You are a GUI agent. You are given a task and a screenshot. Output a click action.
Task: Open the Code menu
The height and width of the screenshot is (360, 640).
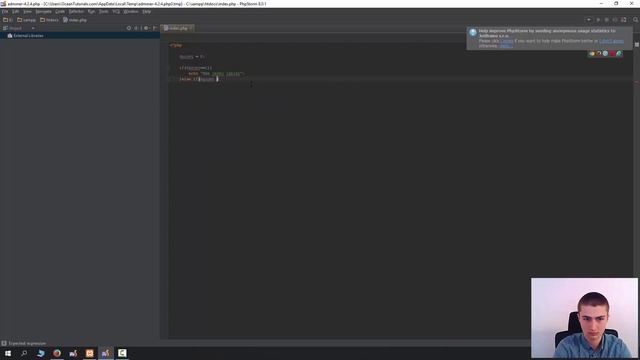pyautogui.click(x=60, y=12)
